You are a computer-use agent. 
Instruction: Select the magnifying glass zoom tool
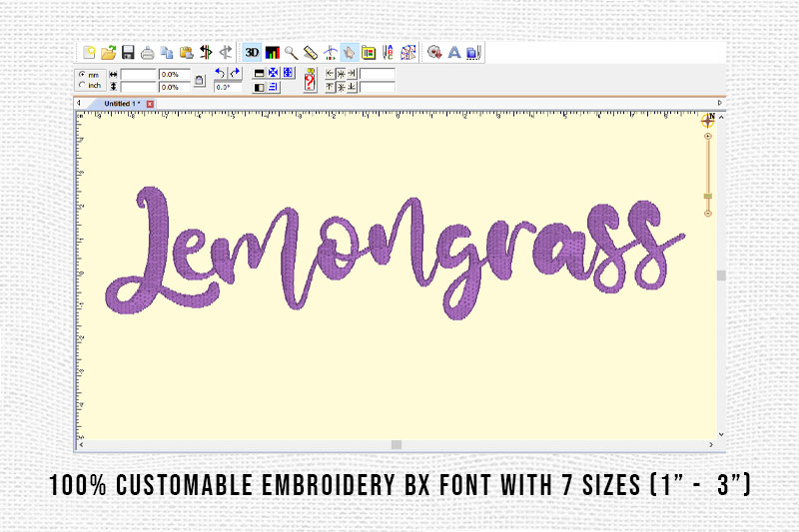tap(291, 53)
